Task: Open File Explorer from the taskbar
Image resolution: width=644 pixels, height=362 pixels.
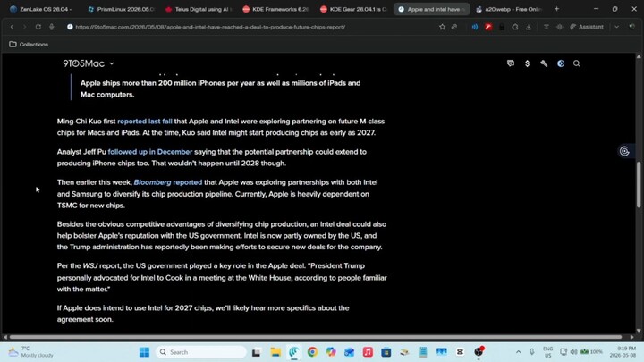Action: point(275,352)
